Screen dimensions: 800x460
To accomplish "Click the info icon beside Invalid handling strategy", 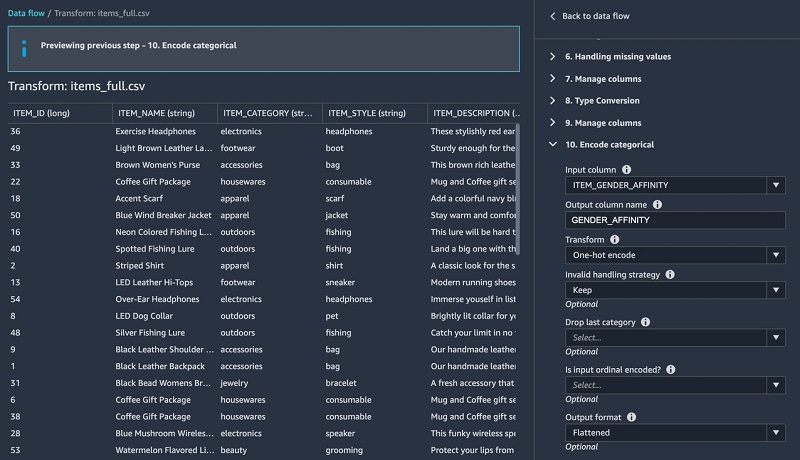I will click(670, 274).
